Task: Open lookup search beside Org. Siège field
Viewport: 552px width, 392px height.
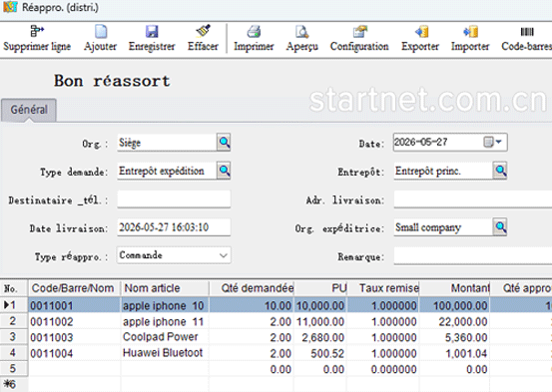Action: click(224, 143)
